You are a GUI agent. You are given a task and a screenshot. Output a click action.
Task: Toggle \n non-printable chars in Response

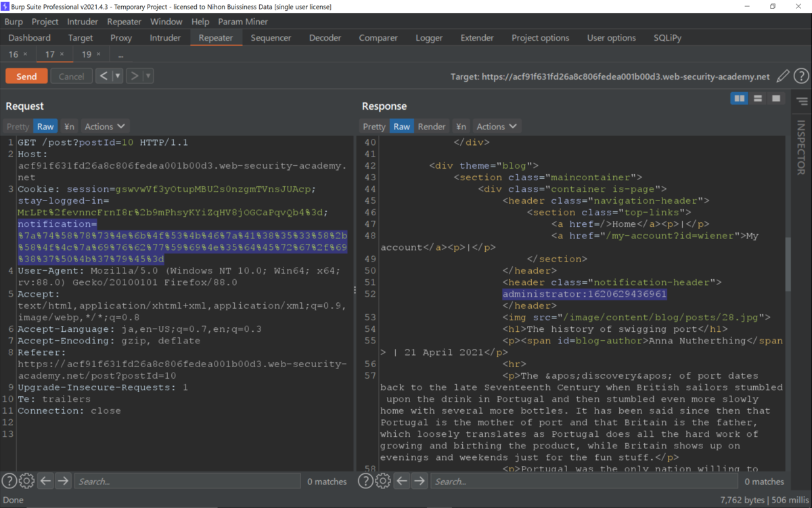point(461,127)
